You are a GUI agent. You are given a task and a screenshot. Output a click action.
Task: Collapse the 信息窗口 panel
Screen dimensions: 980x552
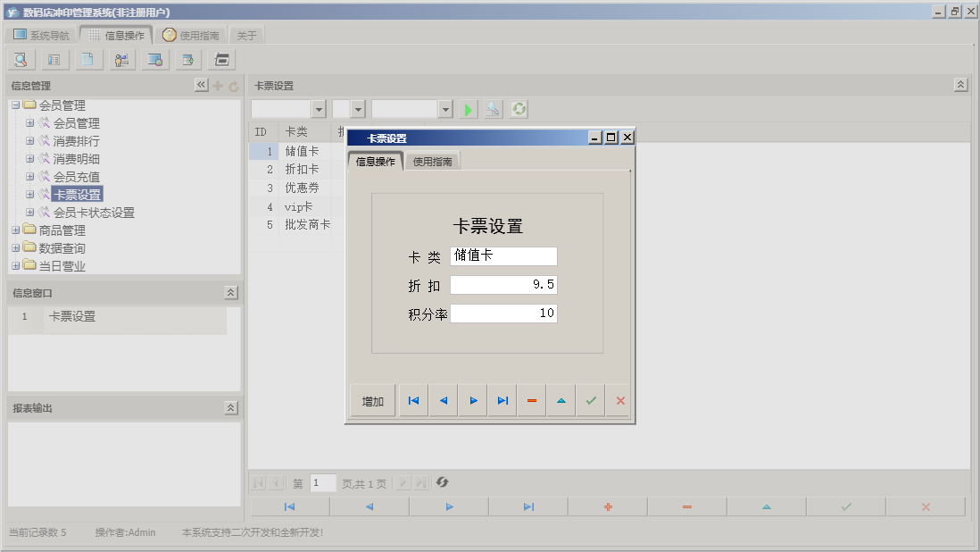coord(230,293)
